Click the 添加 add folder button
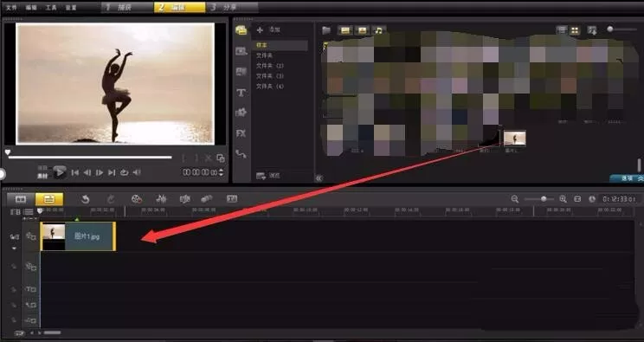Image resolution: width=644 pixels, height=342 pixels. pos(268,30)
